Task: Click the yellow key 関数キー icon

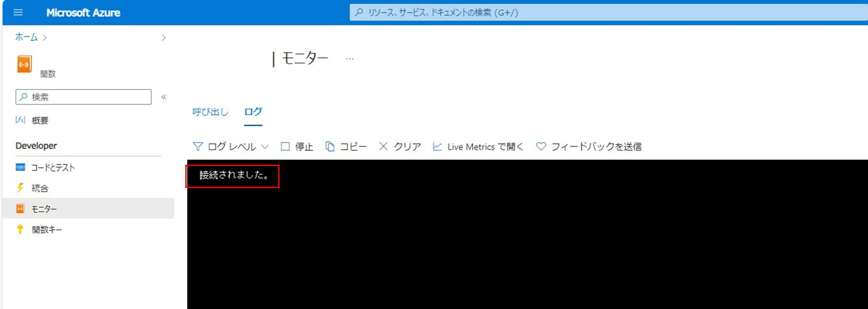Action: click(x=20, y=229)
